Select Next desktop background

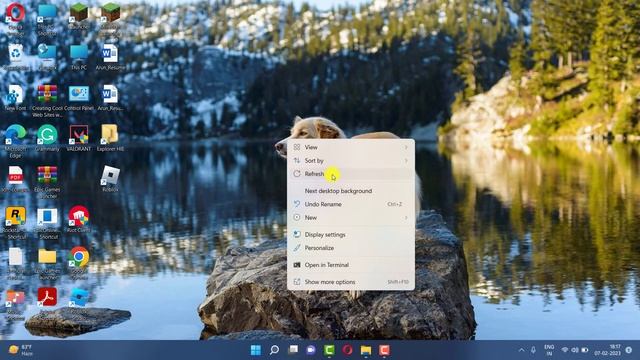[351, 191]
